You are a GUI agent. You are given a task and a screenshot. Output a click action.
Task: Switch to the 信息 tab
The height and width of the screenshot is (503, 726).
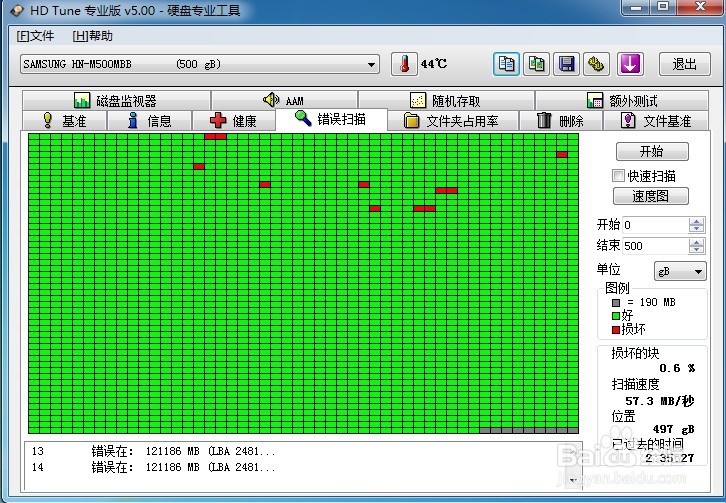(150, 121)
